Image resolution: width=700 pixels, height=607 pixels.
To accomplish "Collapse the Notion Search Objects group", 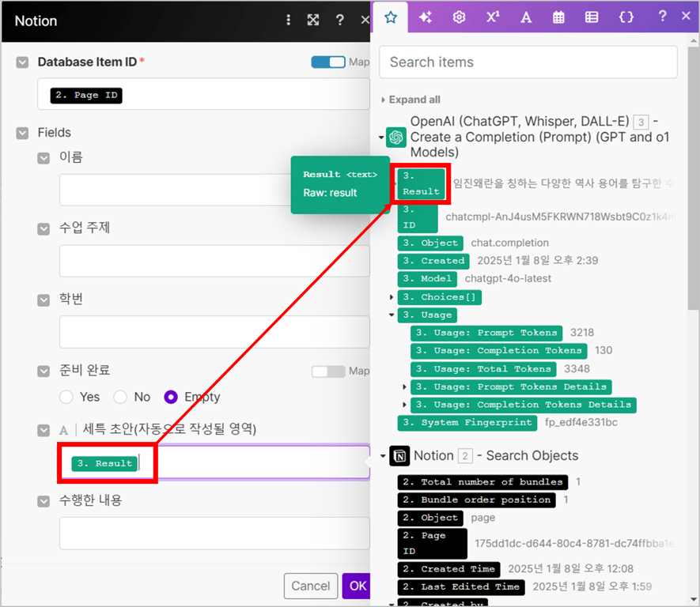I will tap(383, 456).
